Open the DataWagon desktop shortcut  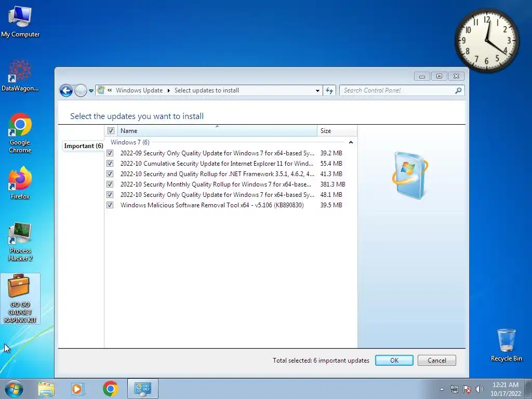coord(20,75)
